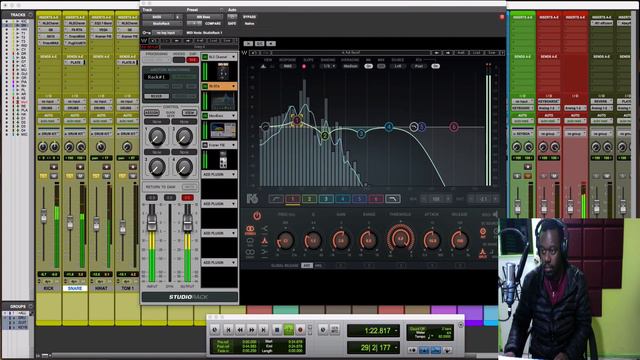Screen dimensions: 640x360
Task: Toggle In button of third StudioRack slot
Action: (205, 116)
